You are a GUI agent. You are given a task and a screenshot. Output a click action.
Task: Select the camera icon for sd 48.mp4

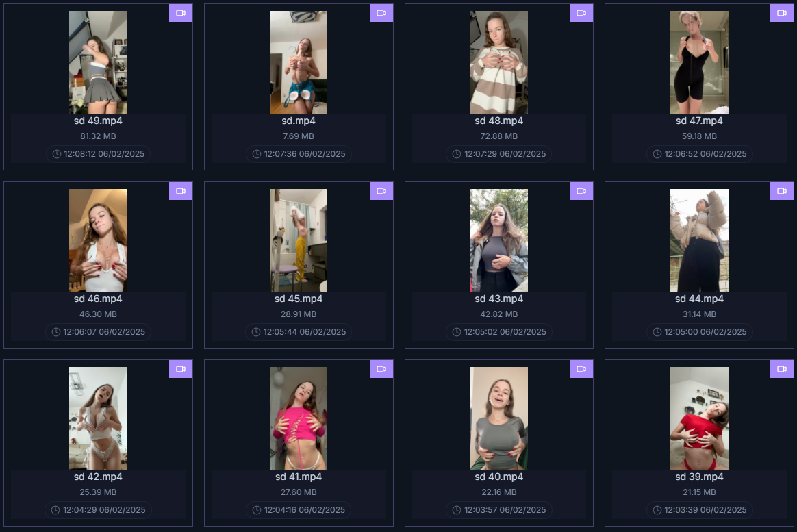coord(581,13)
